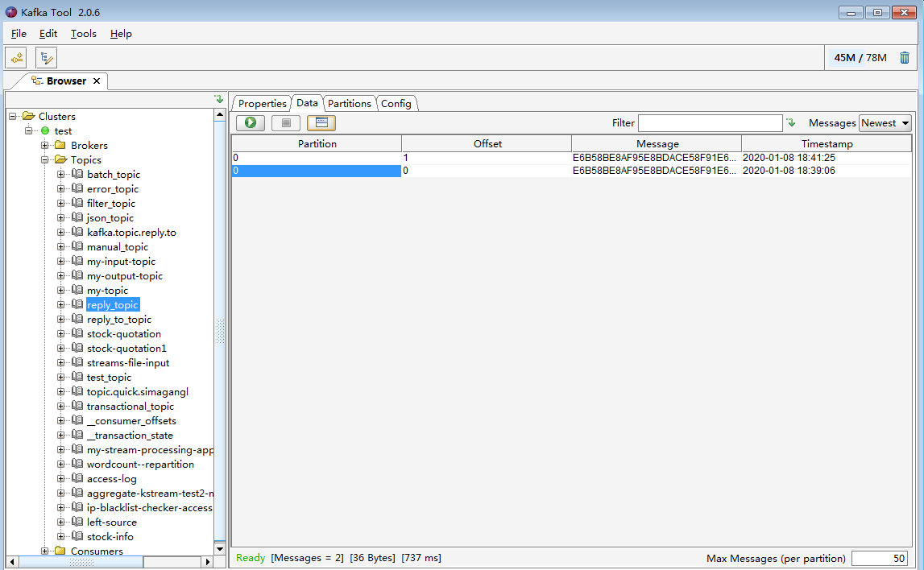The height and width of the screenshot is (570, 924).
Task: Click inside the Filter text field
Action: [x=710, y=123]
